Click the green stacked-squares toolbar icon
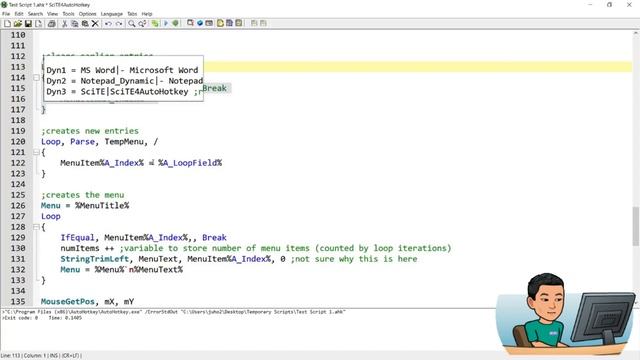 155,24
